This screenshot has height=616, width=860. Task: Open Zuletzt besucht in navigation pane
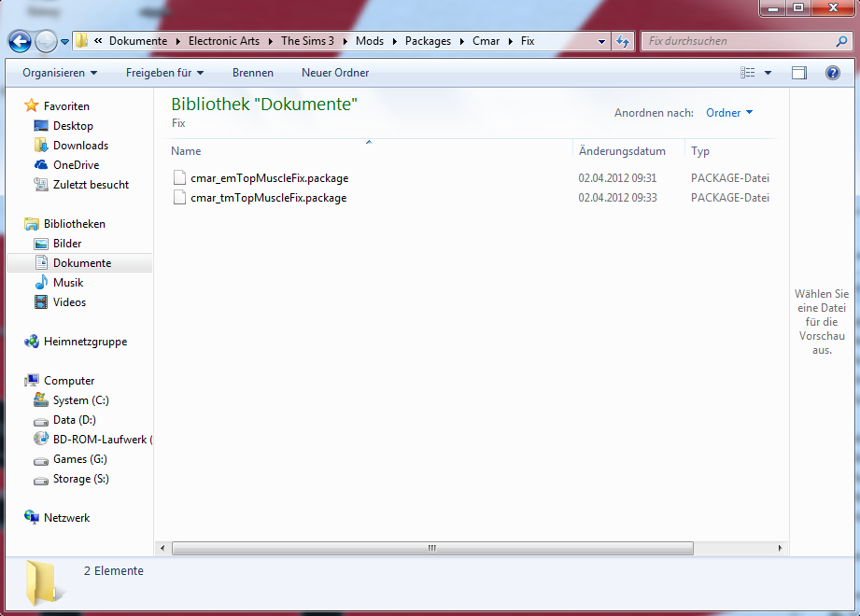91,185
